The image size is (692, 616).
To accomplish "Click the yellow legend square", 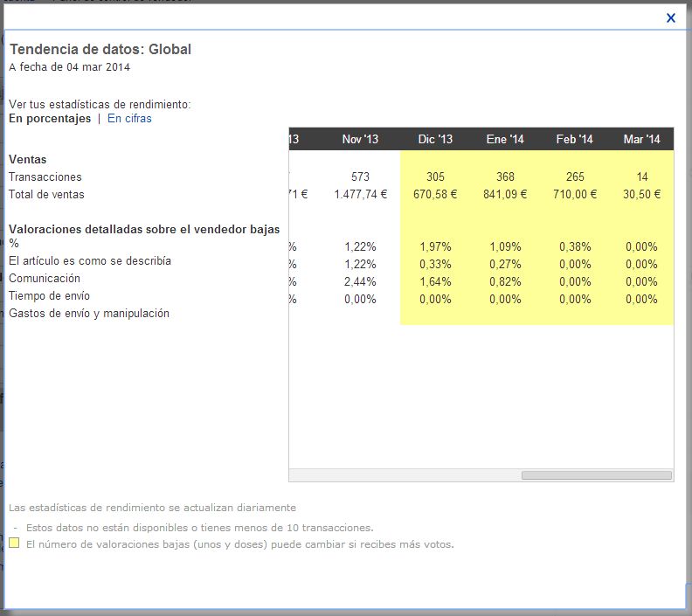I will coord(14,543).
